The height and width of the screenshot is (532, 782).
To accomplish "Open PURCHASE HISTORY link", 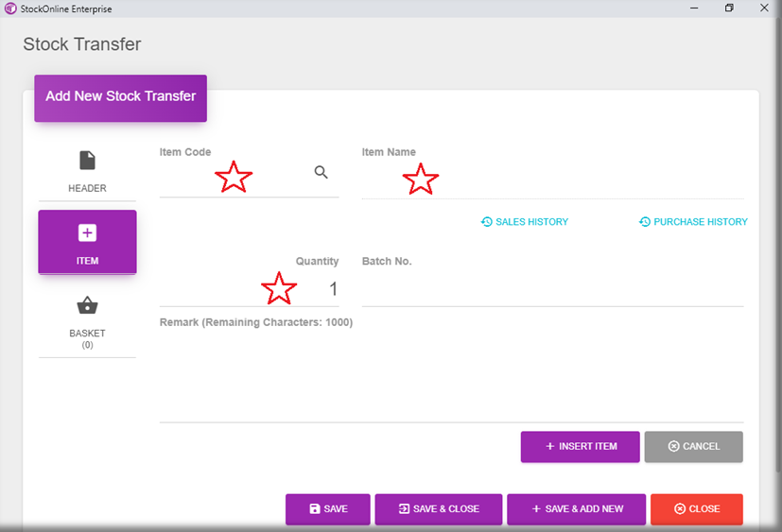I will click(x=693, y=222).
